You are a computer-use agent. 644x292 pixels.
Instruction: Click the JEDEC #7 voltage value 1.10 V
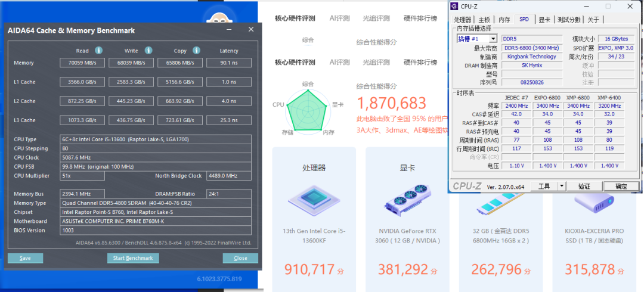(x=516, y=166)
